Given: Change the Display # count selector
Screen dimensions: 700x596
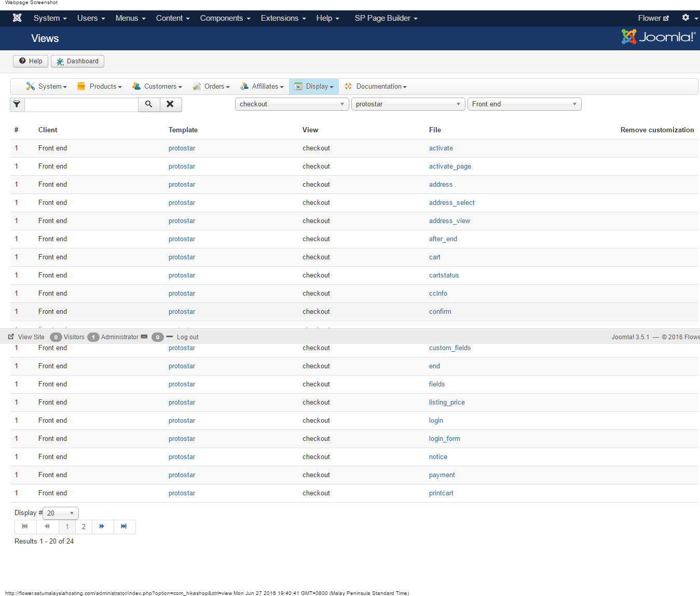Looking at the screenshot, I should coord(61,513).
